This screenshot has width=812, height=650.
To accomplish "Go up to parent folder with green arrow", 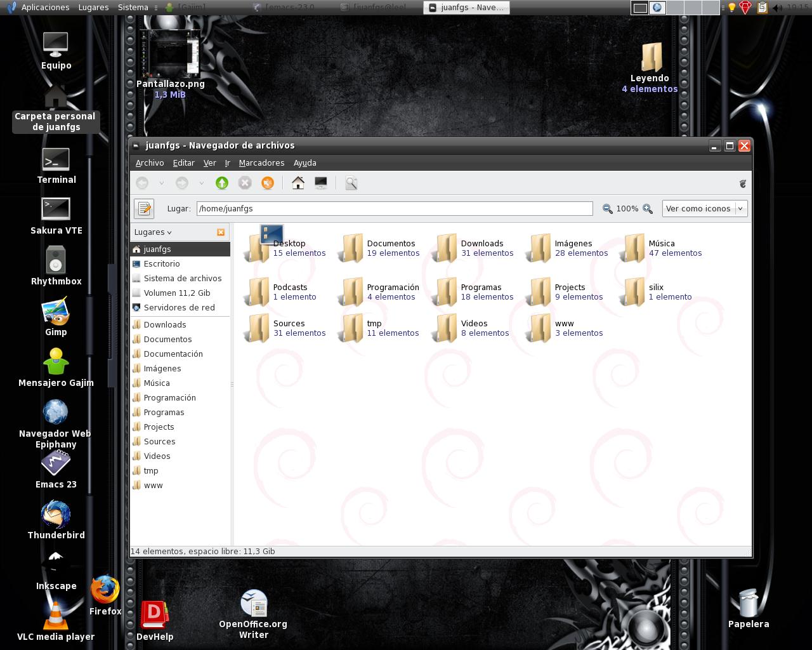I will 221,183.
